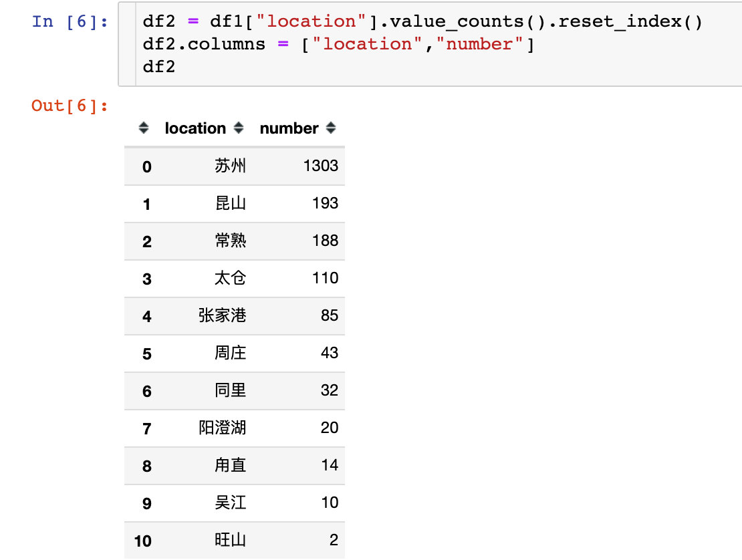Viewport: 742px width, 560px height.
Task: Select the cell 苏州 in location column
Action: coord(230,166)
